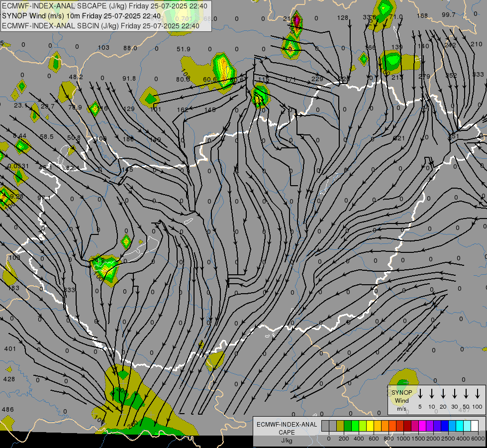Click the map value 242
This screenshot has width=487, height=448.
(x=450, y=45)
